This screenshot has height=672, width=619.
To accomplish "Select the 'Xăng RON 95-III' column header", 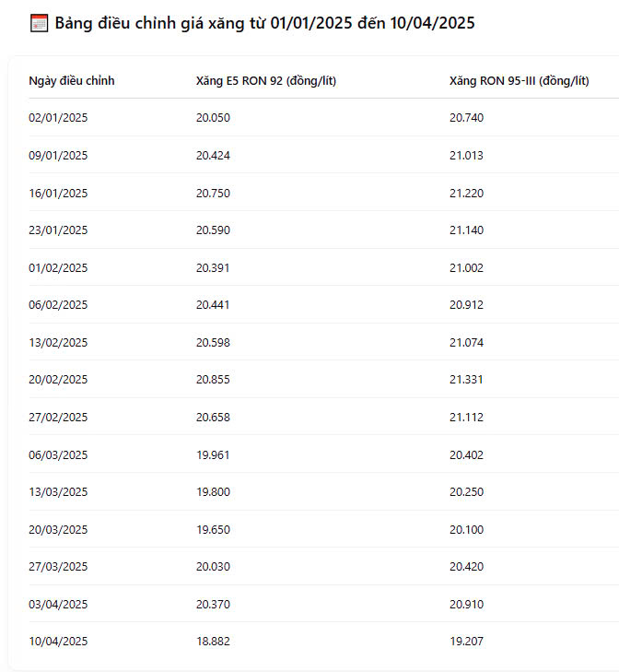I will 520,80.
